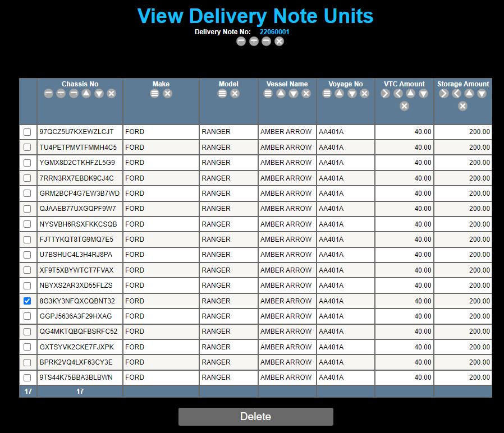The image size is (504, 433).
Task: Sort Chassis No column ascending
Action: pos(86,94)
